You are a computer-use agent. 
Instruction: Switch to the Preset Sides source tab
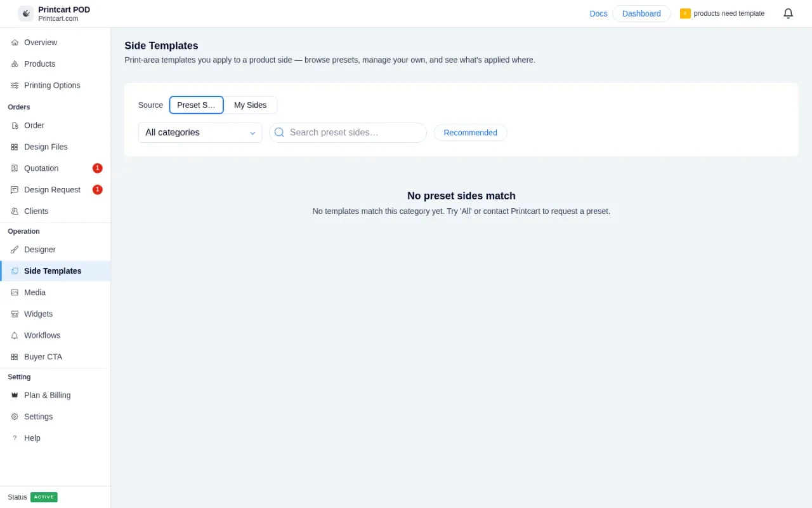pos(196,105)
